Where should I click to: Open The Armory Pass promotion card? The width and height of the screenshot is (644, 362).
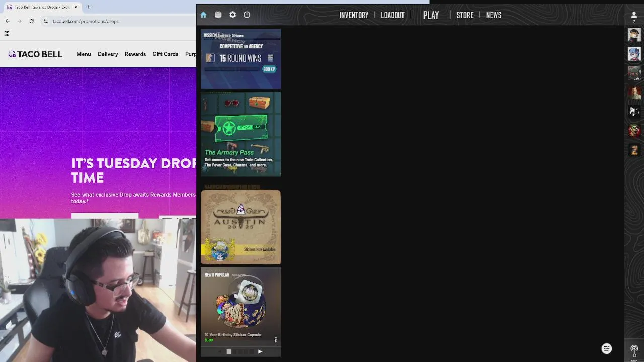click(240, 134)
